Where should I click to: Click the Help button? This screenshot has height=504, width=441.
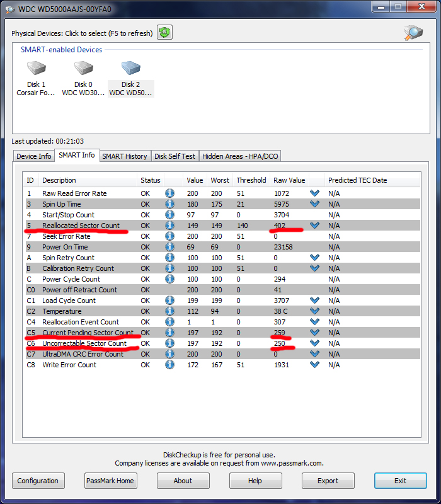(x=255, y=481)
